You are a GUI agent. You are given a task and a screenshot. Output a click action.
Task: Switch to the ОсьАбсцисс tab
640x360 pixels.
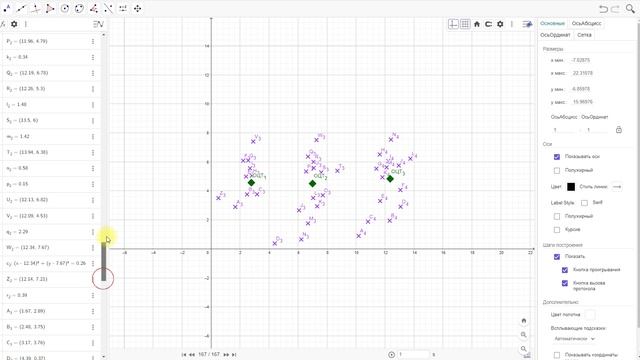coord(587,23)
